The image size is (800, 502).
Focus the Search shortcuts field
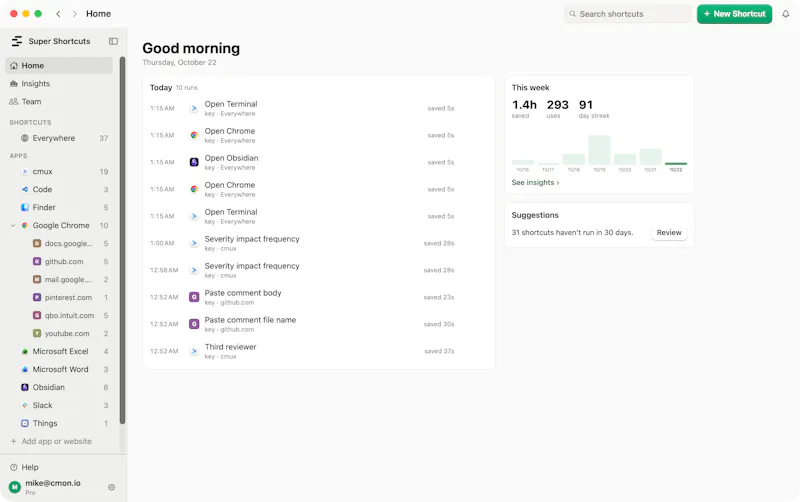point(628,14)
